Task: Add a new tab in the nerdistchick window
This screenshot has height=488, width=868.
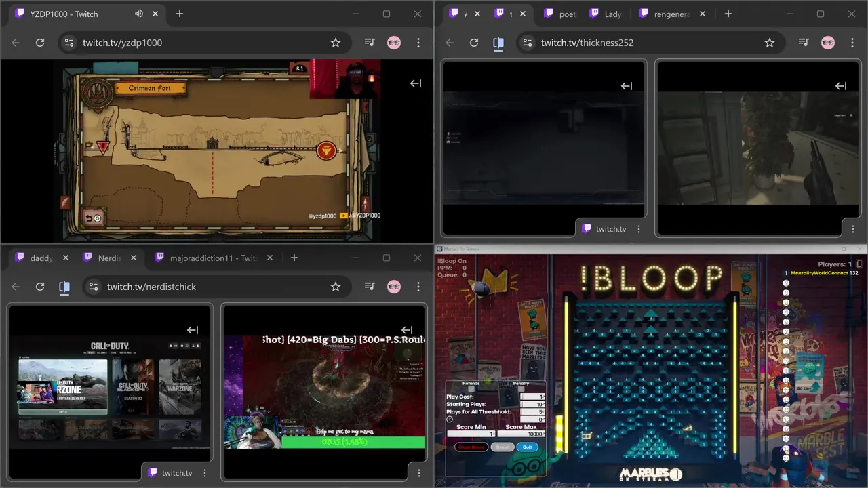Action: click(294, 258)
